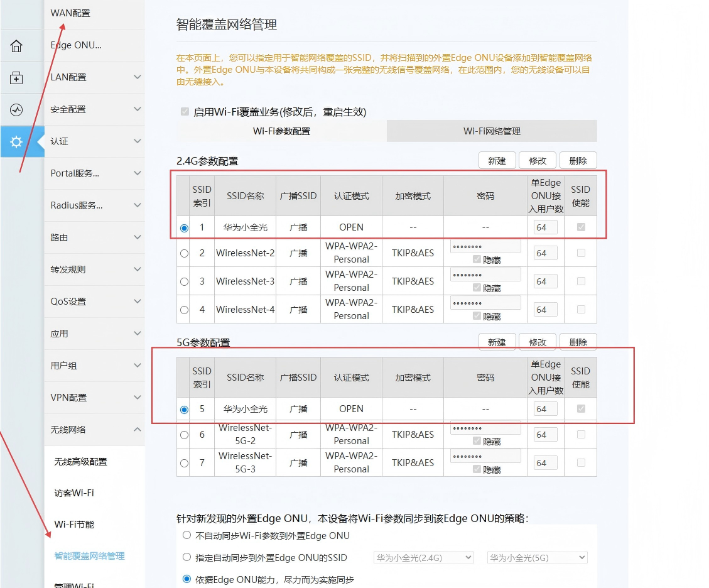
Task: Click the WirelessNet-2 password field
Action: tap(485, 247)
